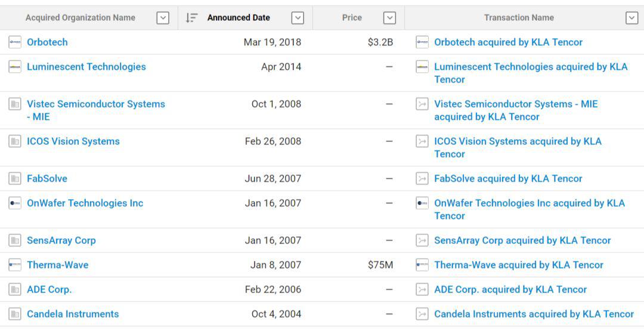
Task: Open the Orbotech organization link
Action: [47, 42]
